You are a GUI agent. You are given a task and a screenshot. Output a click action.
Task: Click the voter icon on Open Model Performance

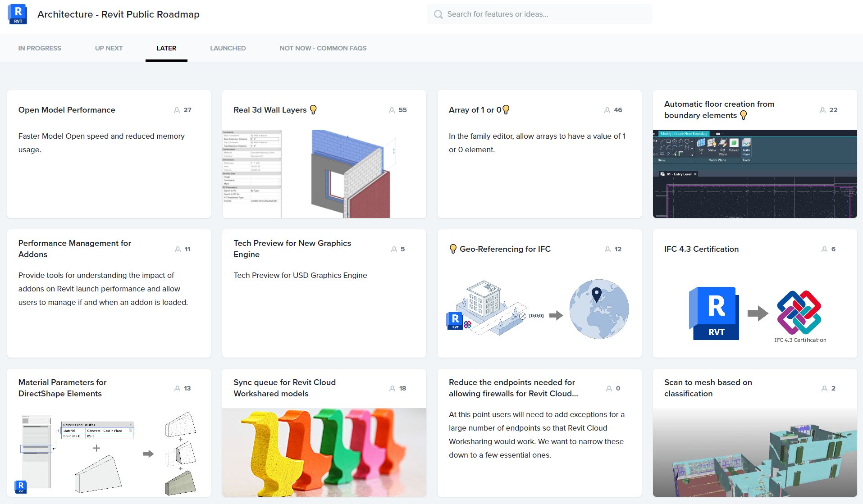point(177,110)
